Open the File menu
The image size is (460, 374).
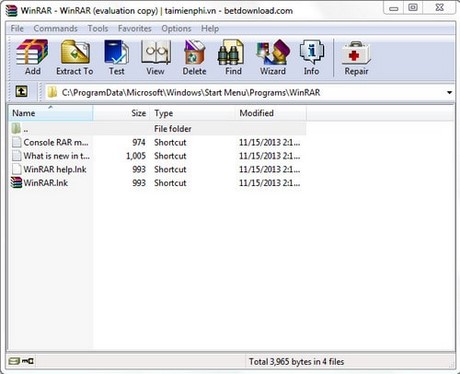pos(17,28)
